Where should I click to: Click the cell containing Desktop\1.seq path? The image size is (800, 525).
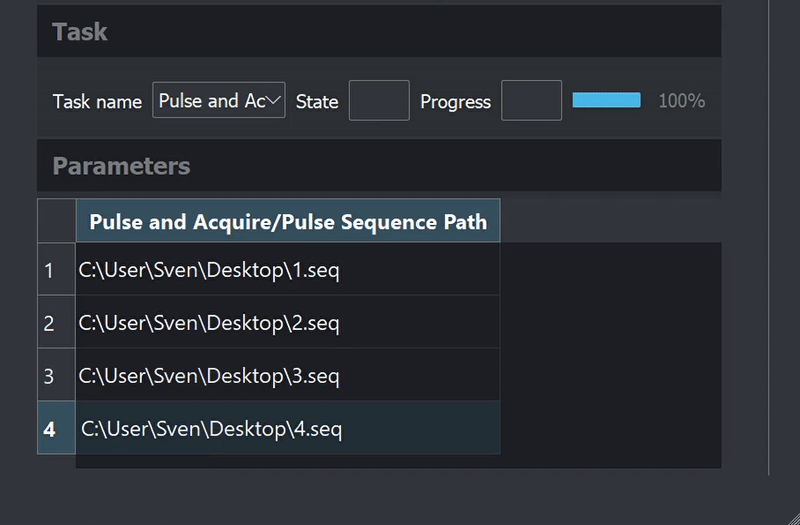tap(288, 270)
